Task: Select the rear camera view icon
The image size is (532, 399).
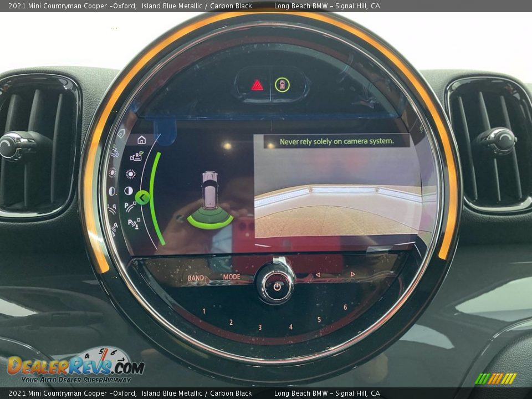Action: point(136,156)
